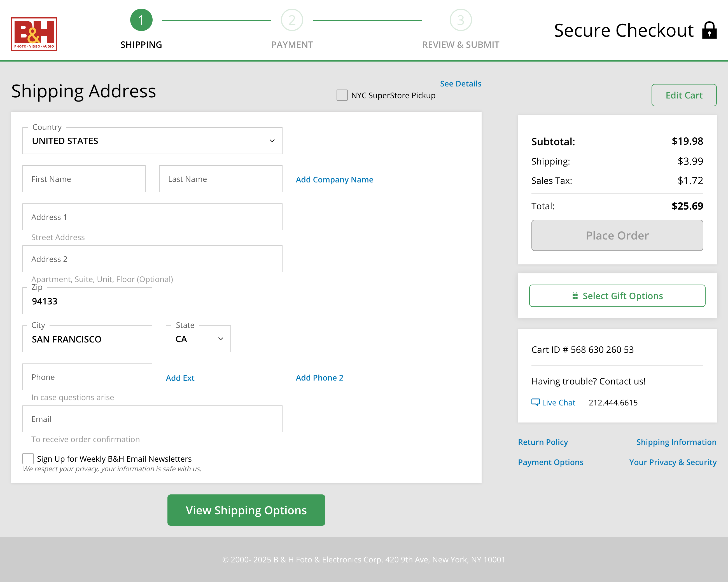
Task: Click the Edit Cart button
Action: [x=683, y=95]
